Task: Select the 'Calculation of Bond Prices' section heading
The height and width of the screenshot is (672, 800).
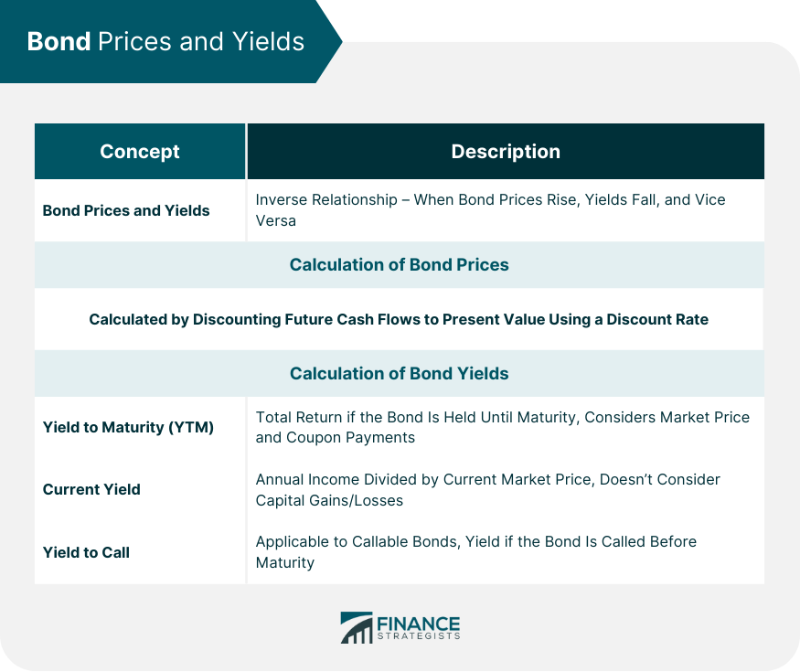Action: pyautogui.click(x=400, y=265)
